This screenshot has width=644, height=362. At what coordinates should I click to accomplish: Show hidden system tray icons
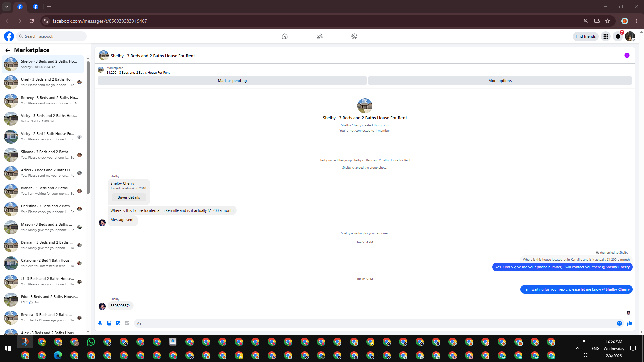[577, 348]
